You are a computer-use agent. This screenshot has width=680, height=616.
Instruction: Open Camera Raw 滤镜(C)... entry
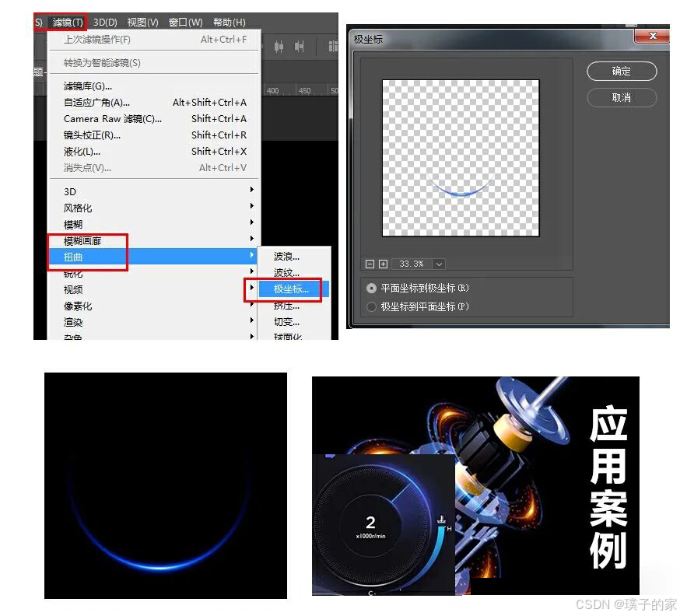[154, 119]
